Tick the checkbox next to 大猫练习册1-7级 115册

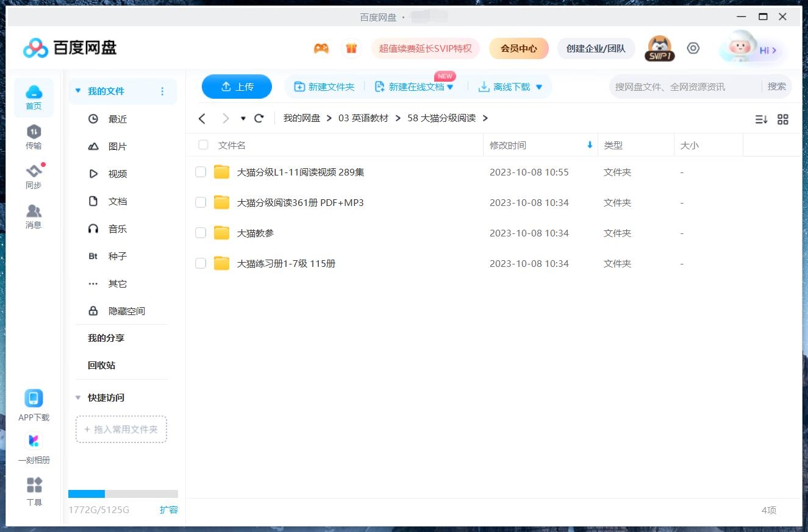click(201, 263)
